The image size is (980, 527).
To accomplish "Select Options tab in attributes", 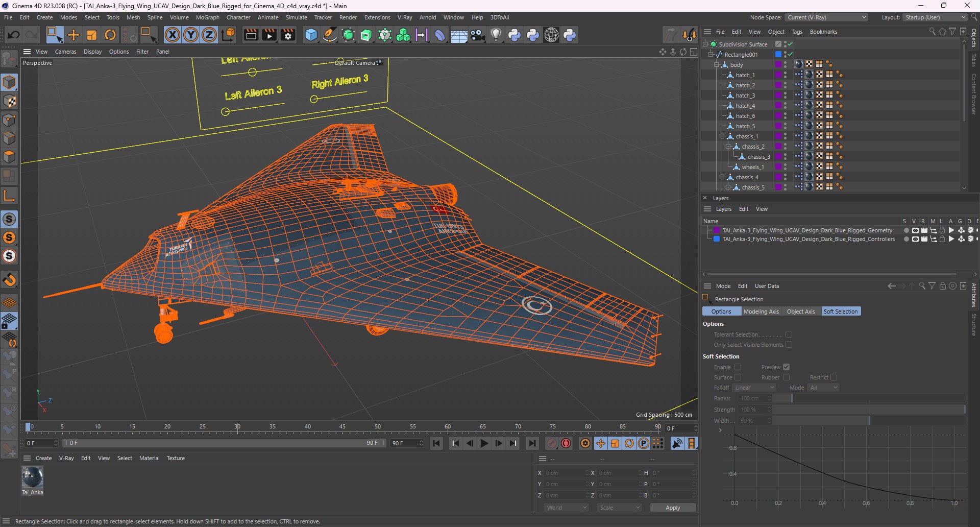I will [721, 312].
